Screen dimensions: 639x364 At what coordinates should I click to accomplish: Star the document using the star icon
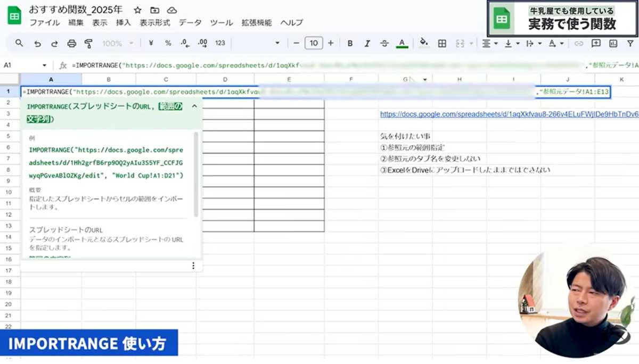click(x=137, y=10)
